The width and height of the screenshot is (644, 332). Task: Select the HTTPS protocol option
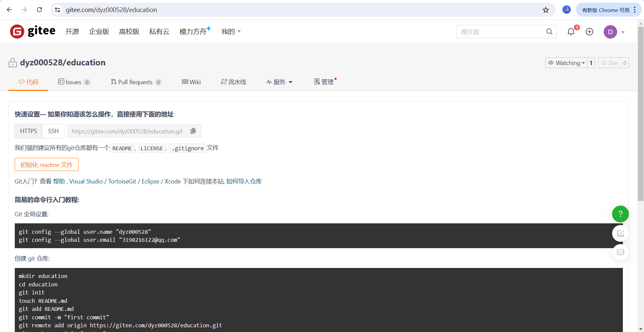28,131
